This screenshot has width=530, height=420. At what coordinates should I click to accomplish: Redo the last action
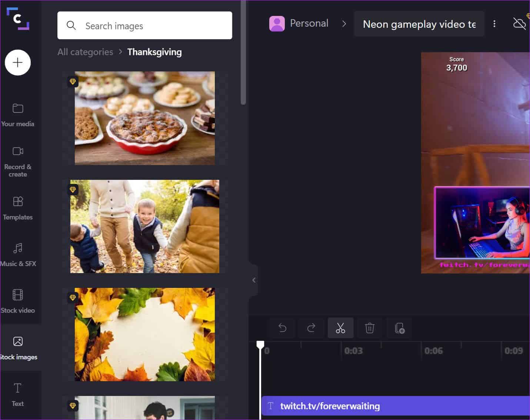311,328
